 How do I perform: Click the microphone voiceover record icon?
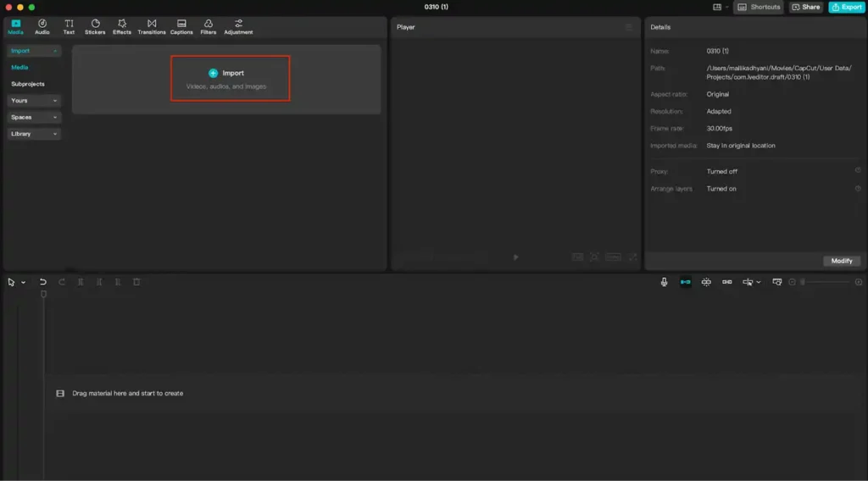[665, 282]
